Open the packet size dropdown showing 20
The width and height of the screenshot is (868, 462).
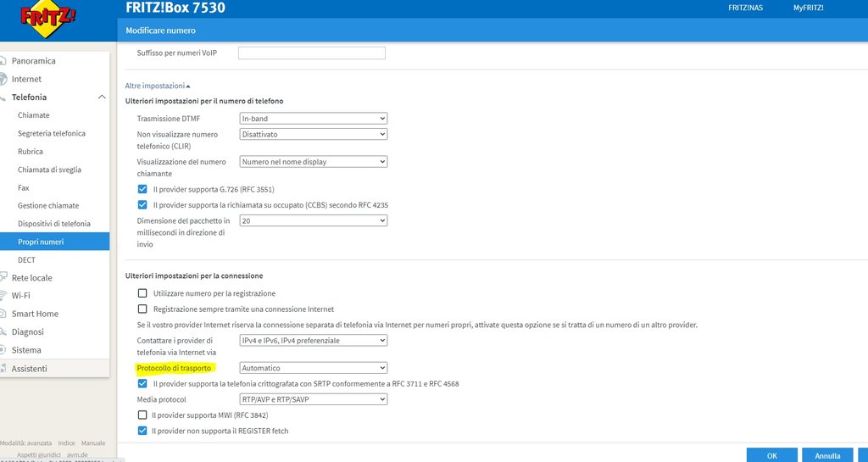tap(313, 220)
